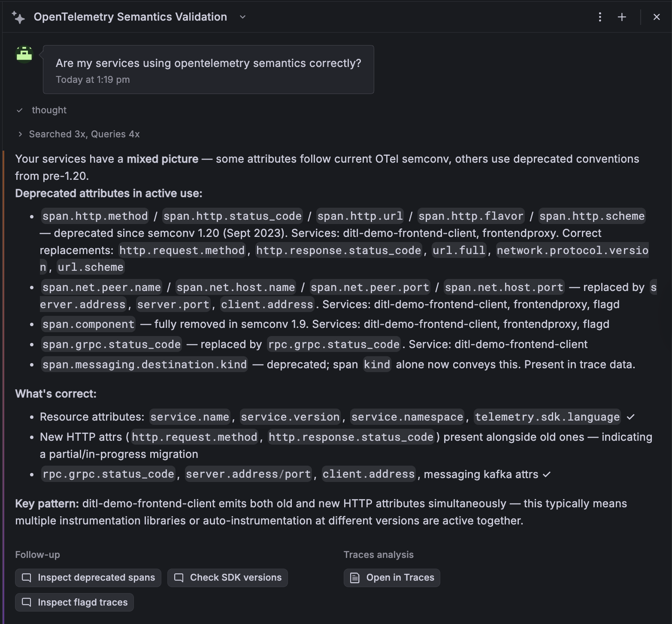Toggle the thought section checkmark

coord(20,110)
